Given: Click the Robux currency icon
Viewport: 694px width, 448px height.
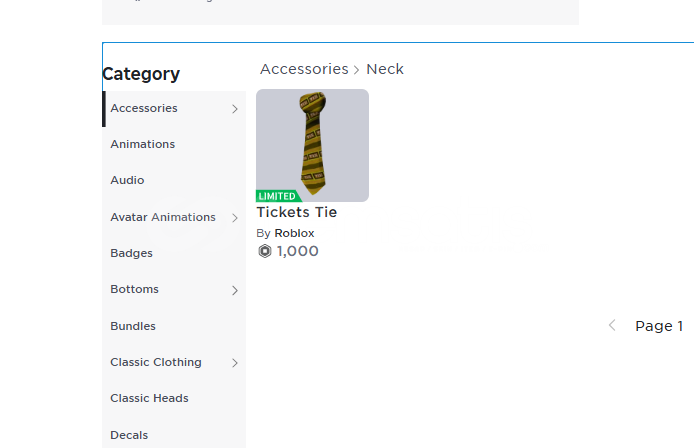Looking at the screenshot, I should (x=265, y=251).
